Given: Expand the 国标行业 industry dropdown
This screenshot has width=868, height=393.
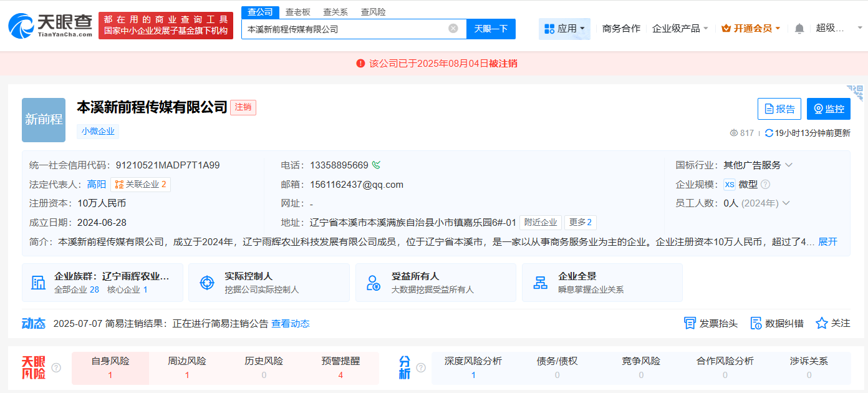Looking at the screenshot, I should 789,165.
